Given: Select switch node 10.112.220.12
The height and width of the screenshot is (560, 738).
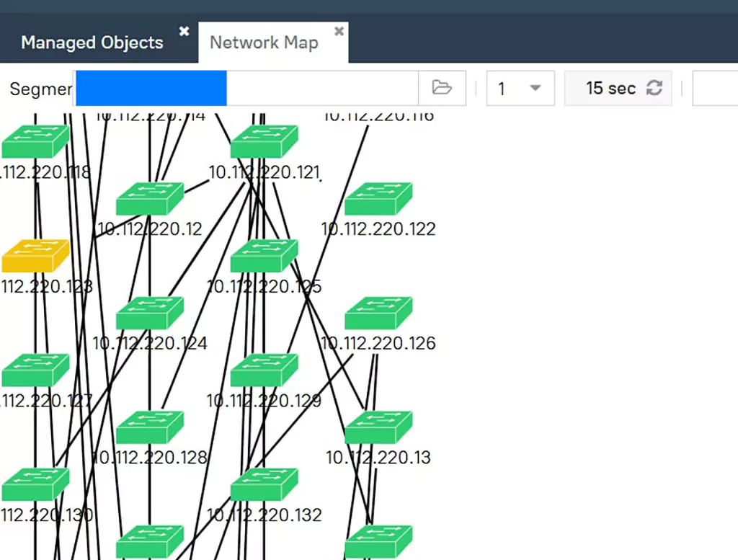Looking at the screenshot, I should click(150, 199).
